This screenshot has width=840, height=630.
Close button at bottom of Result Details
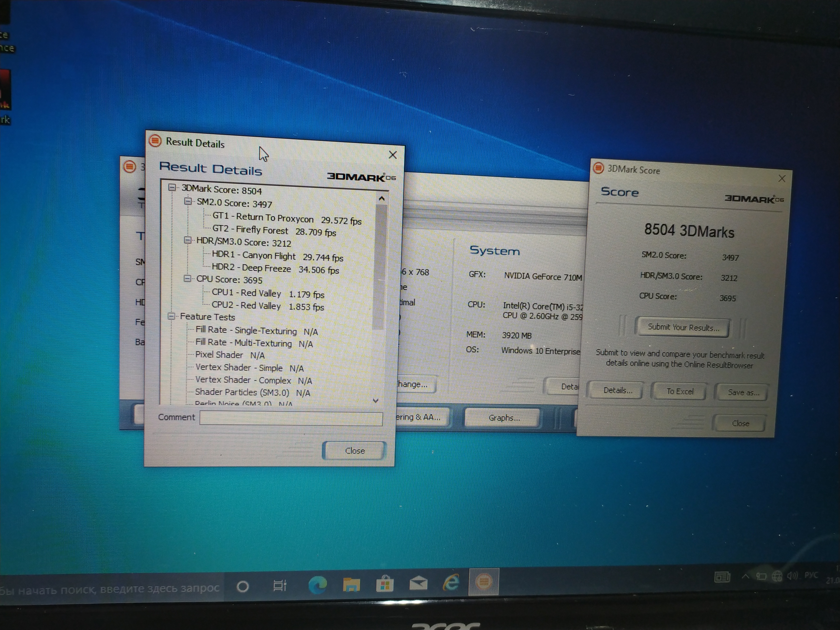[355, 451]
